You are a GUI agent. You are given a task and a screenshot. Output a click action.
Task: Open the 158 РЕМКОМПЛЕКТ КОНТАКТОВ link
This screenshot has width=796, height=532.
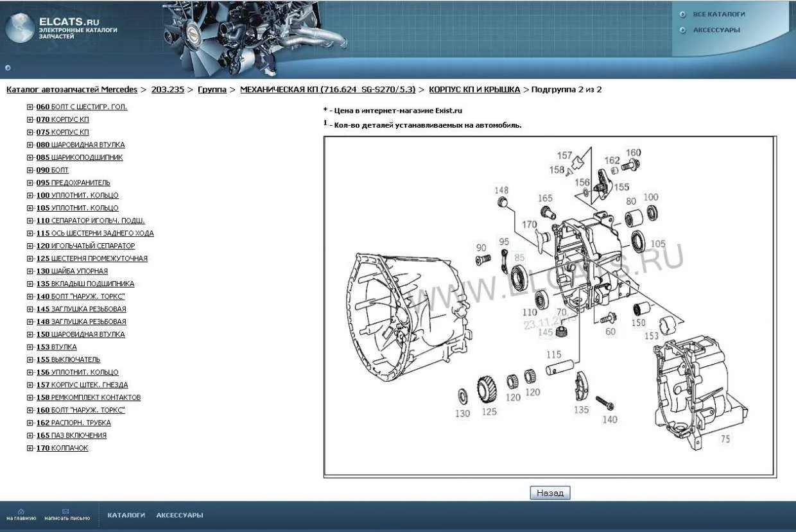click(x=89, y=397)
